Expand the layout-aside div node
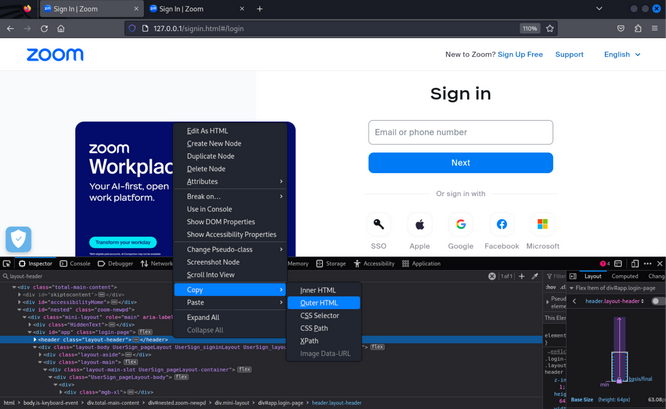Viewport: 666px width, 409px height. point(40,355)
